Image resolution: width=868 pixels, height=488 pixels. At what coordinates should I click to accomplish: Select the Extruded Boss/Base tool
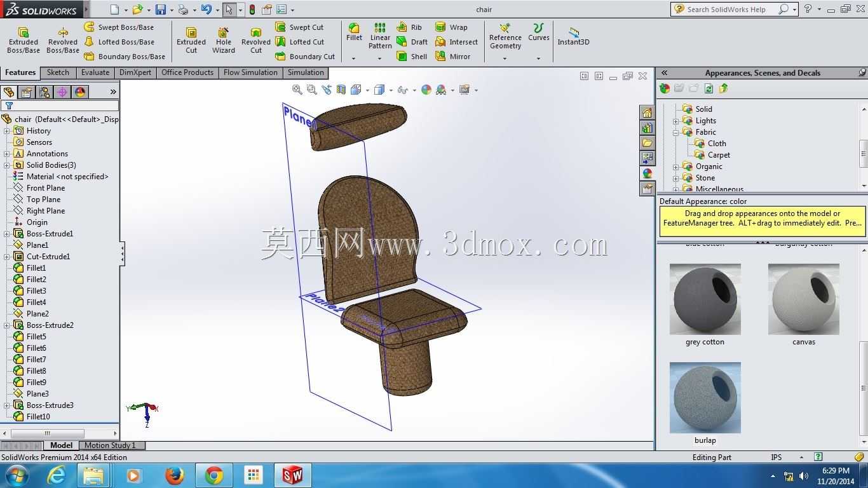pyautogui.click(x=24, y=41)
